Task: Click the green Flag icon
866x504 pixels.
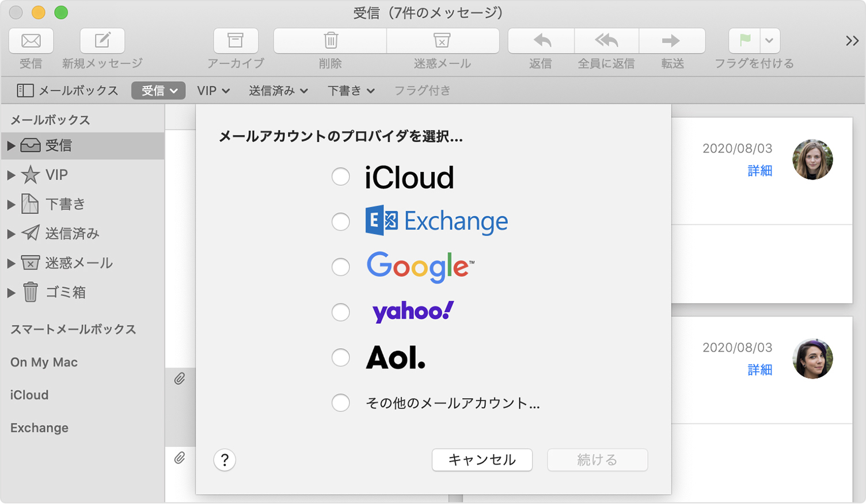Action: [745, 41]
